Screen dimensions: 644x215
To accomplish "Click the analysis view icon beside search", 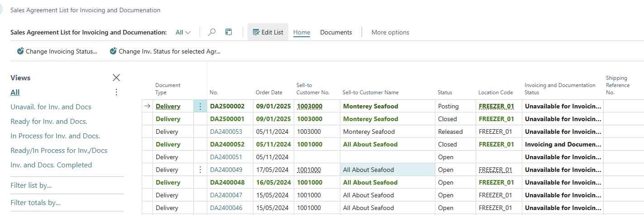I will (229, 32).
